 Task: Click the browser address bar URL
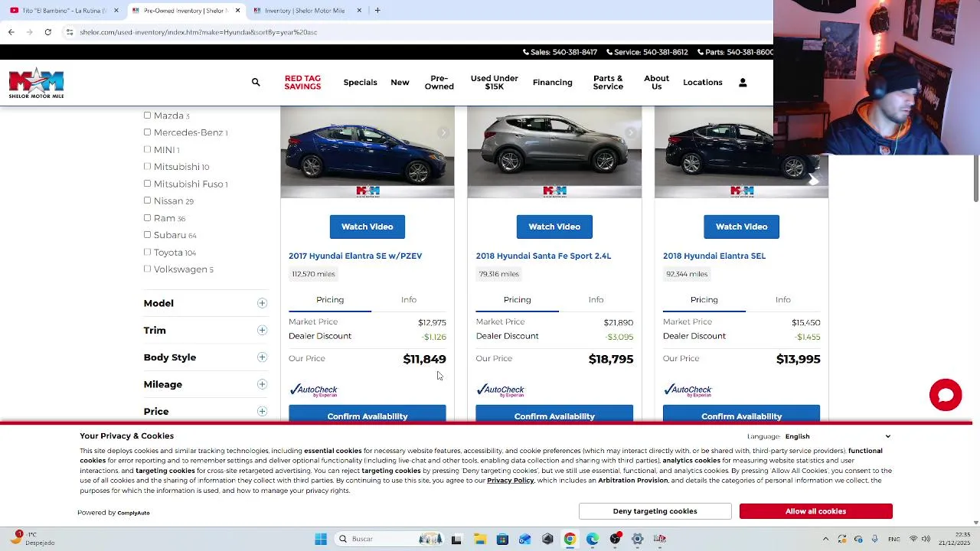pyautogui.click(x=198, y=32)
